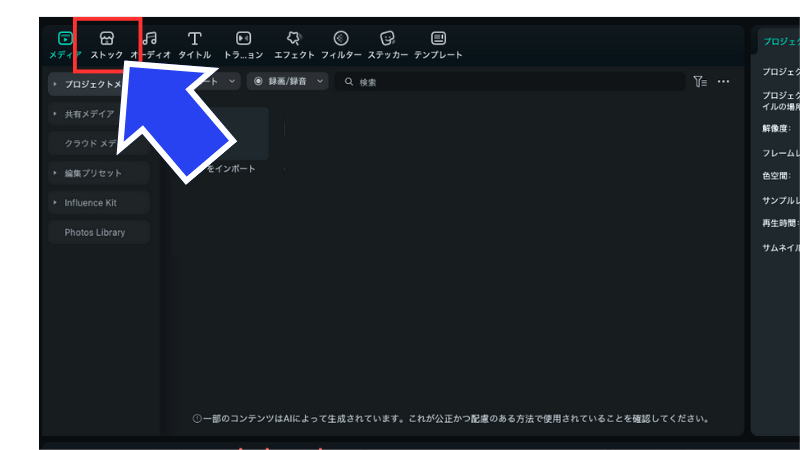Click the media import thumbnail area
This screenshot has width=800, height=450.
point(230,135)
